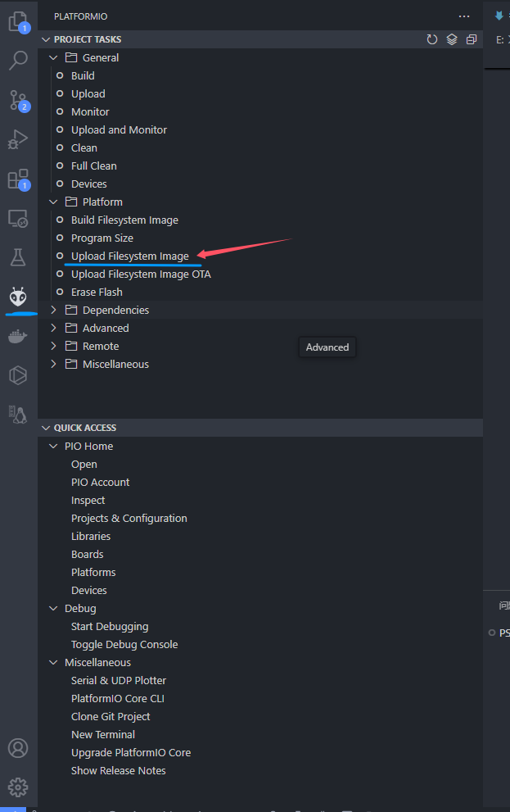Refresh project tasks with the reload icon
The height and width of the screenshot is (812, 510).
pyautogui.click(x=432, y=39)
